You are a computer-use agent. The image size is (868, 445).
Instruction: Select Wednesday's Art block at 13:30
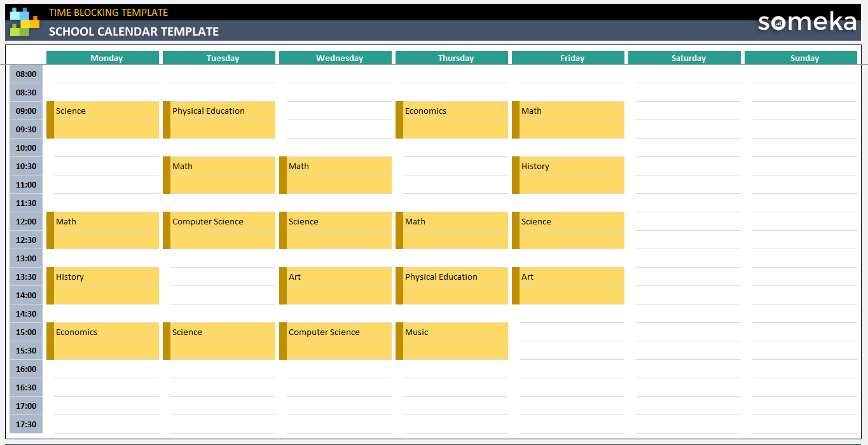point(335,285)
